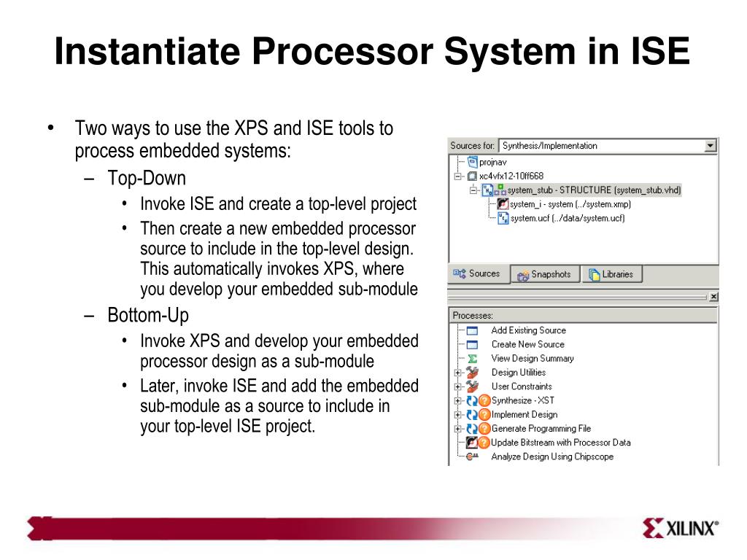This screenshot has height=560, width=747.
Task: Select xc4vfx12-10ff668 device label
Action: click(511, 176)
